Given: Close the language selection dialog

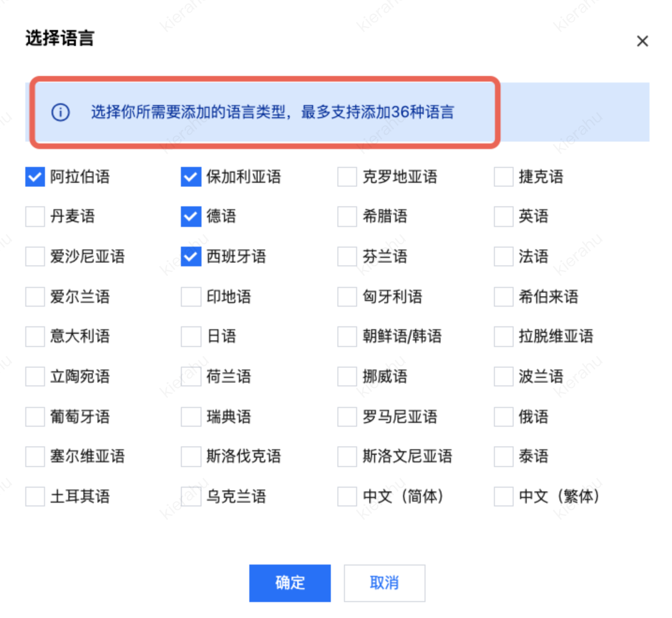Looking at the screenshot, I should tap(642, 41).
